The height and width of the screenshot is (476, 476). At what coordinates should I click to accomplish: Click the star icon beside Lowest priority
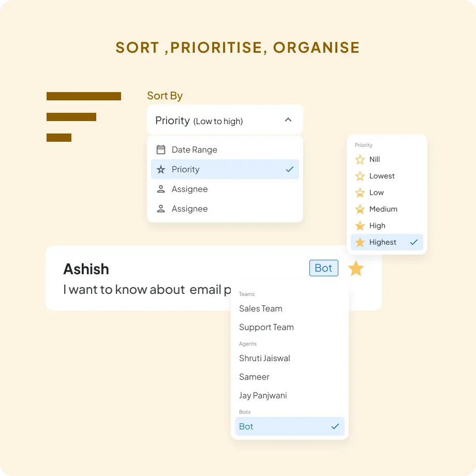pos(361,176)
